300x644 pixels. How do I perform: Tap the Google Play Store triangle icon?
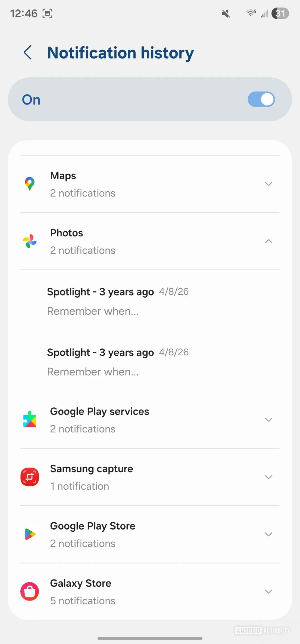point(29,534)
